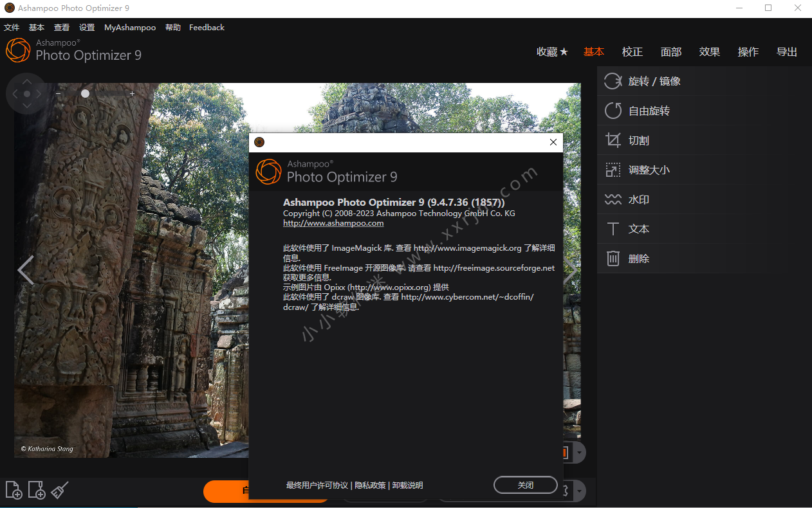This screenshot has height=508, width=812.
Task: Click the zoom out minus icon
Action: (x=58, y=94)
